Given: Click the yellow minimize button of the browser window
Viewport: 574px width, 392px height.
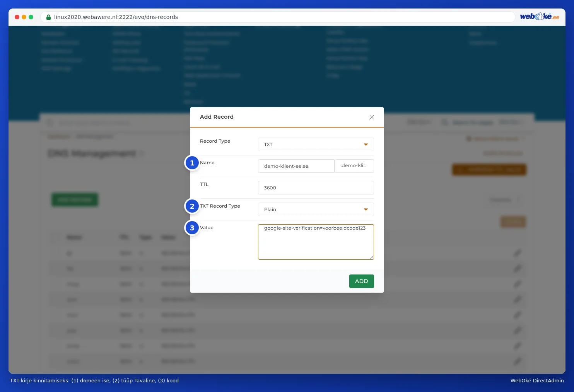Looking at the screenshot, I should click(x=24, y=17).
